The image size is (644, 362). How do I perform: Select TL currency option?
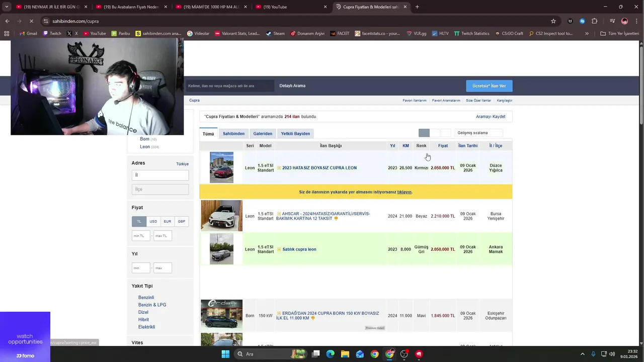[139, 221]
